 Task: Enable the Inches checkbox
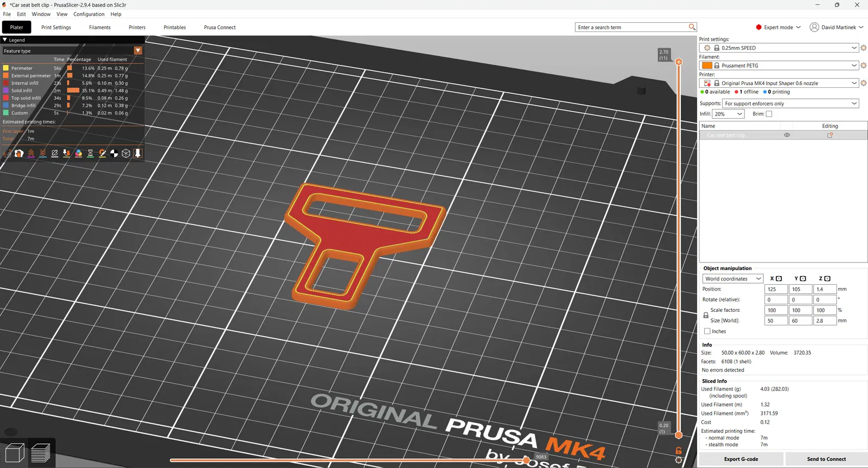707,331
